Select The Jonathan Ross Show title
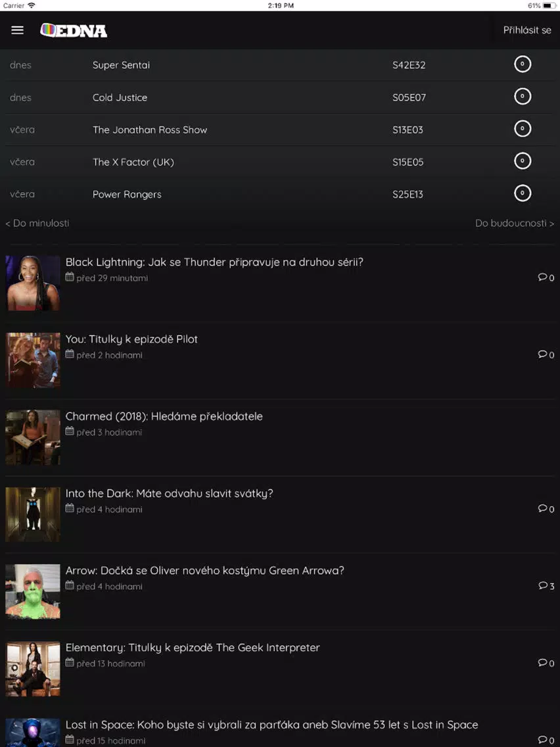Image resolution: width=560 pixels, height=747 pixels. coord(150,130)
